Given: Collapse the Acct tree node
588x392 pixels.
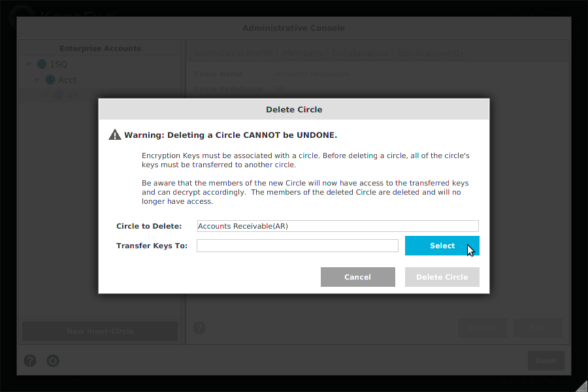Looking at the screenshot, I should [x=37, y=80].
